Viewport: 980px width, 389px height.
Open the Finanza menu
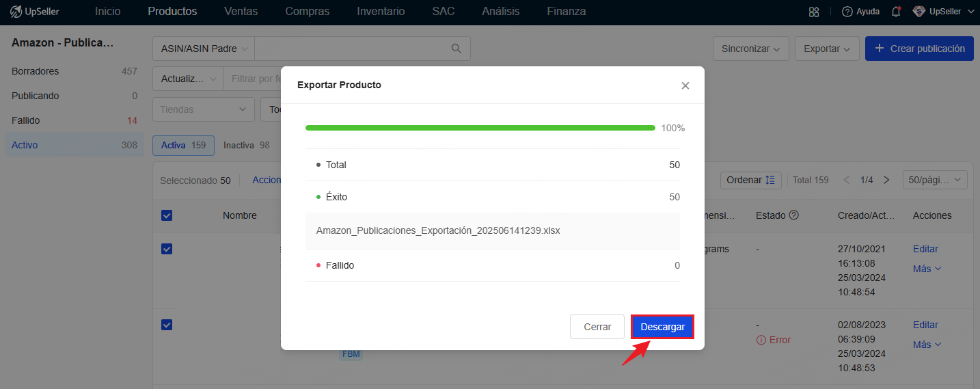[x=566, y=12]
